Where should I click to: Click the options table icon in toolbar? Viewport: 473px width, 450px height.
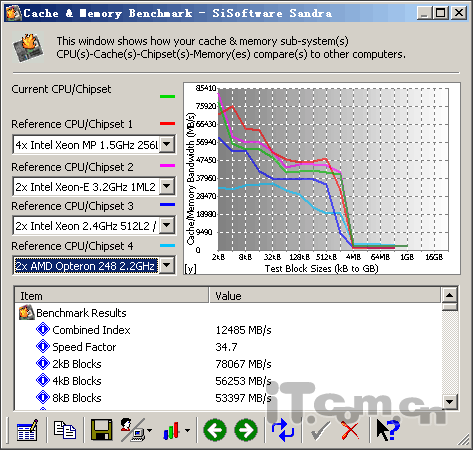(x=27, y=430)
